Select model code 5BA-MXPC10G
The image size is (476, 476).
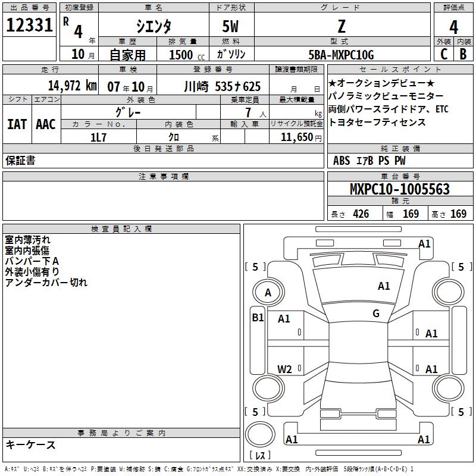[341, 55]
